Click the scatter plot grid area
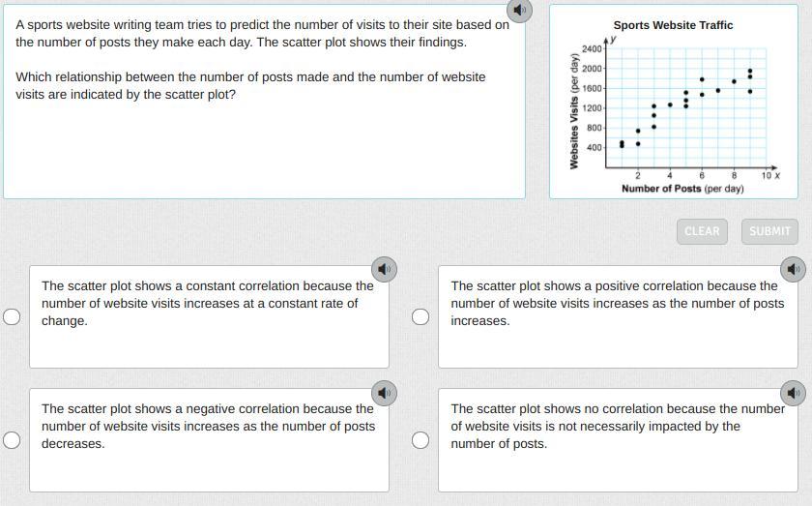 point(685,106)
